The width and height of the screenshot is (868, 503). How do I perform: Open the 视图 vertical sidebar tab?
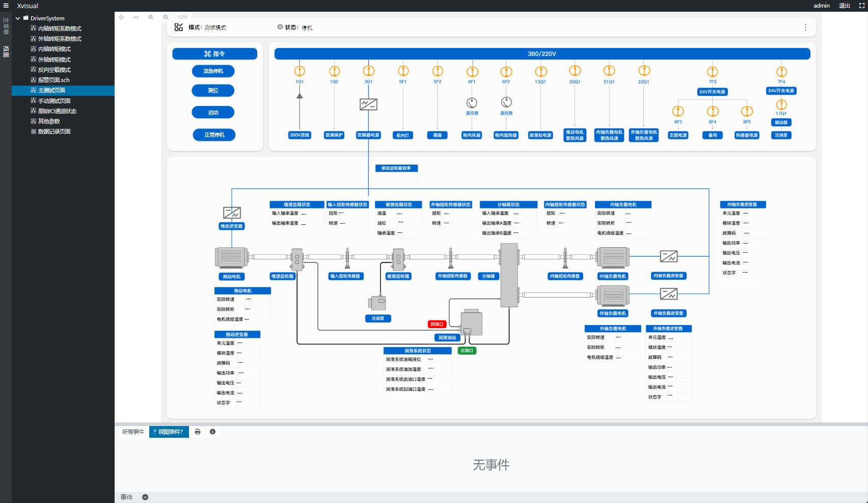pyautogui.click(x=6, y=51)
